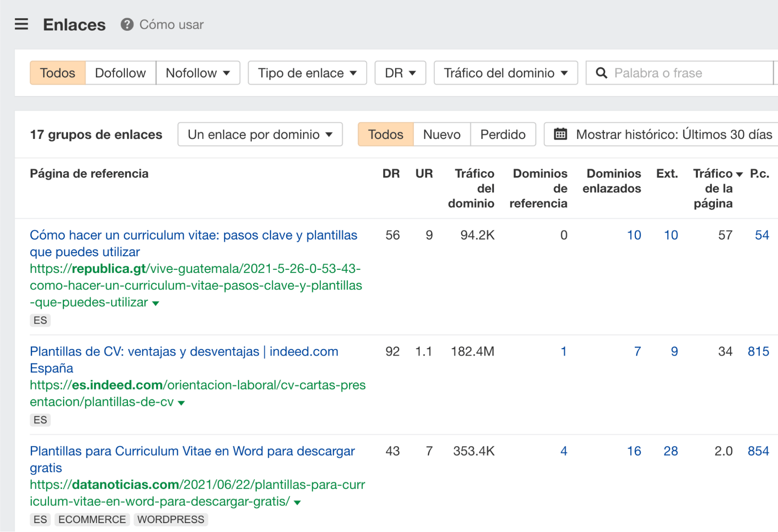Open the Tipo de enlace dropdown

pyautogui.click(x=306, y=72)
